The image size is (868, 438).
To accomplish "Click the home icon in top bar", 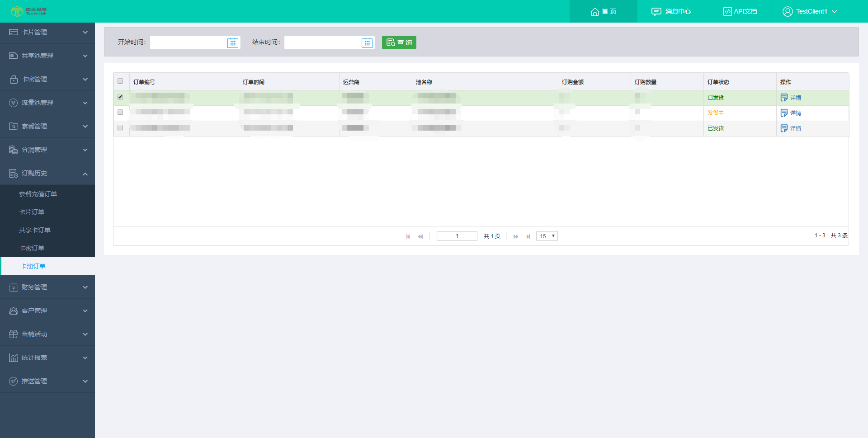I will (x=595, y=11).
